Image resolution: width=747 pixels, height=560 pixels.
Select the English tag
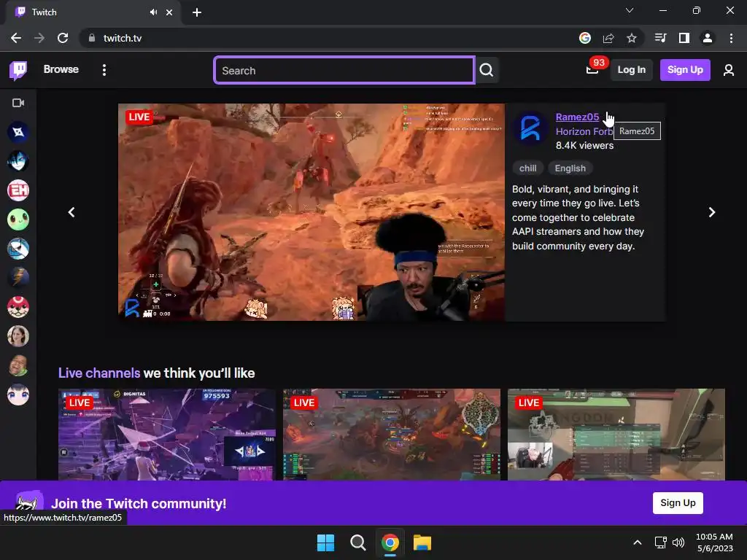pos(570,168)
